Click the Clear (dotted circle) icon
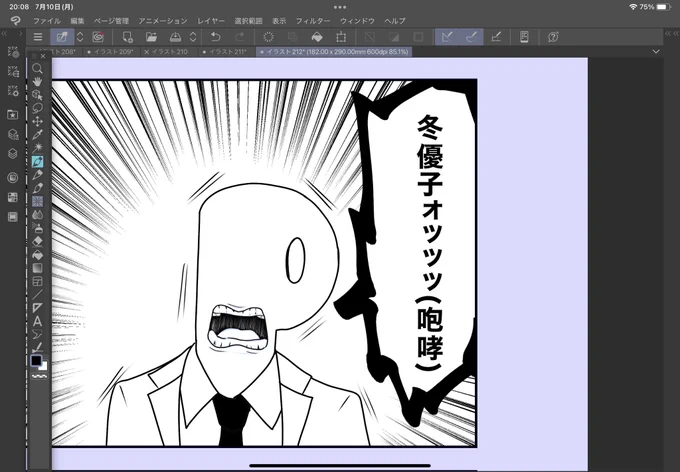The width and height of the screenshot is (680, 472). pyautogui.click(x=268, y=37)
